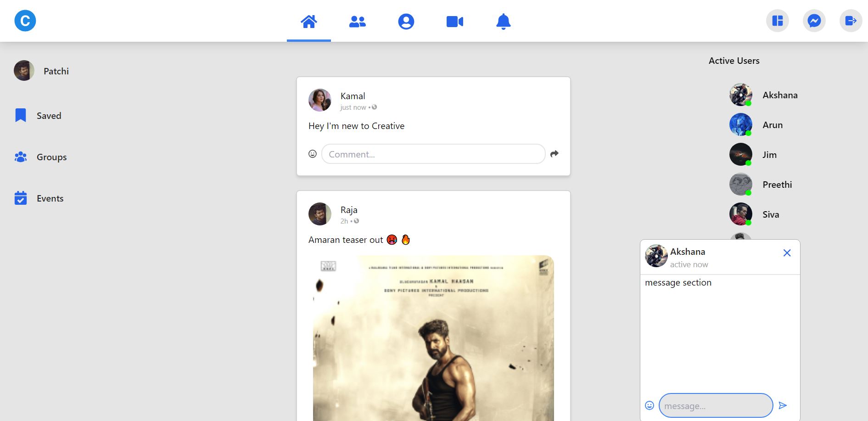Focus the Comment input field
Image resolution: width=868 pixels, height=421 pixels.
pyautogui.click(x=433, y=154)
